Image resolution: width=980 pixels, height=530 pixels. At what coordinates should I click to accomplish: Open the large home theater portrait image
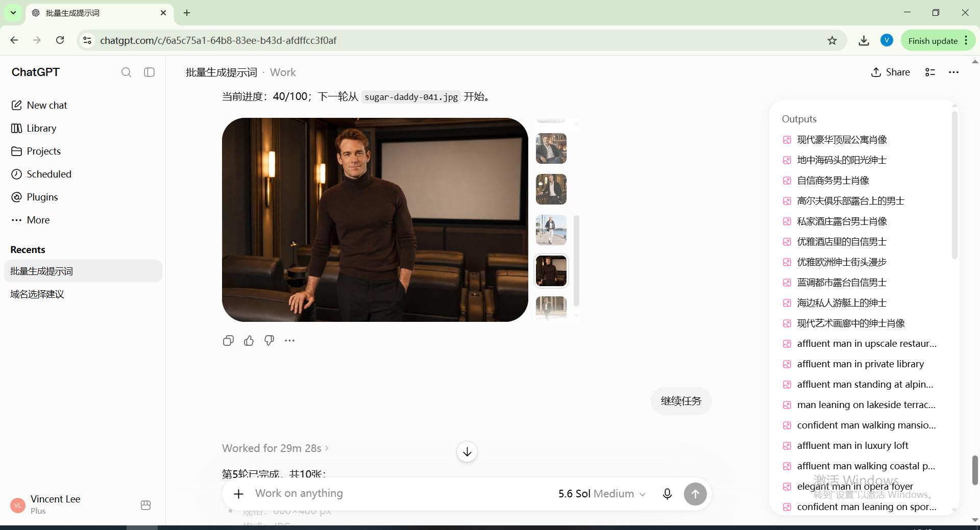click(x=375, y=220)
